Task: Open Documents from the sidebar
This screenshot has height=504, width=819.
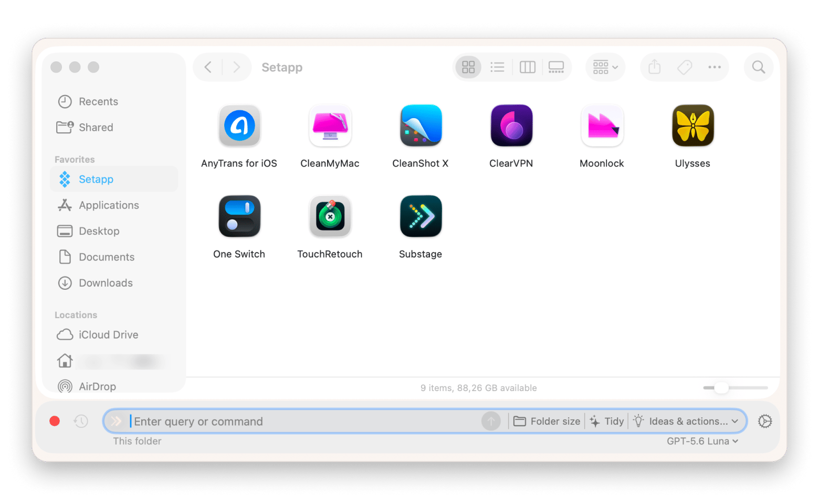Action: click(x=114, y=257)
